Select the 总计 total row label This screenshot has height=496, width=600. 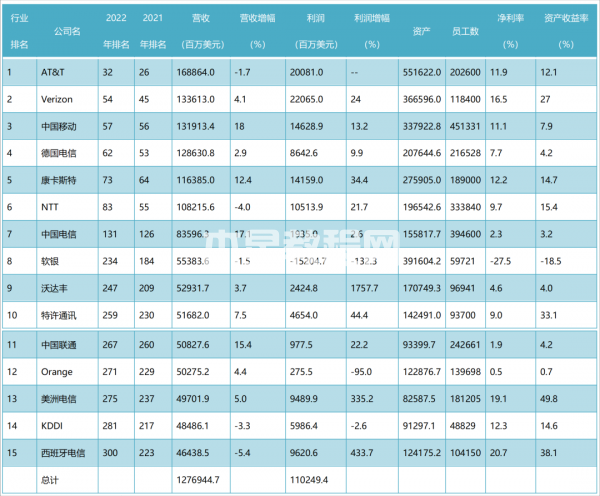[x=50, y=480]
